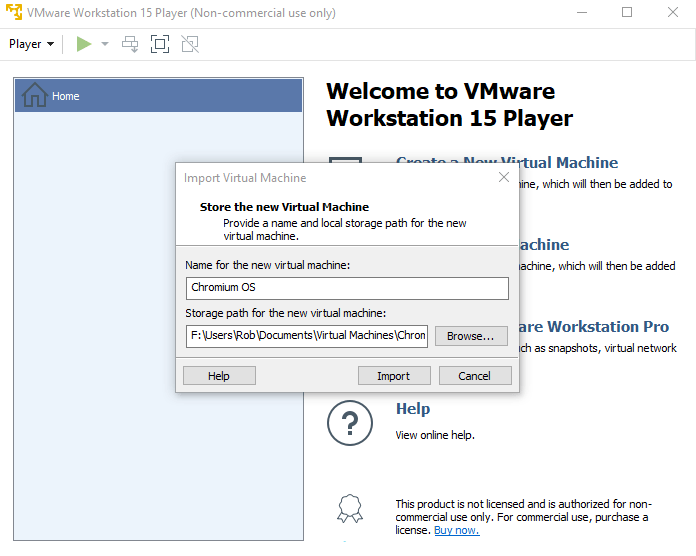Click the Browse... button
Viewport: 696px width, 556px height.
[471, 336]
